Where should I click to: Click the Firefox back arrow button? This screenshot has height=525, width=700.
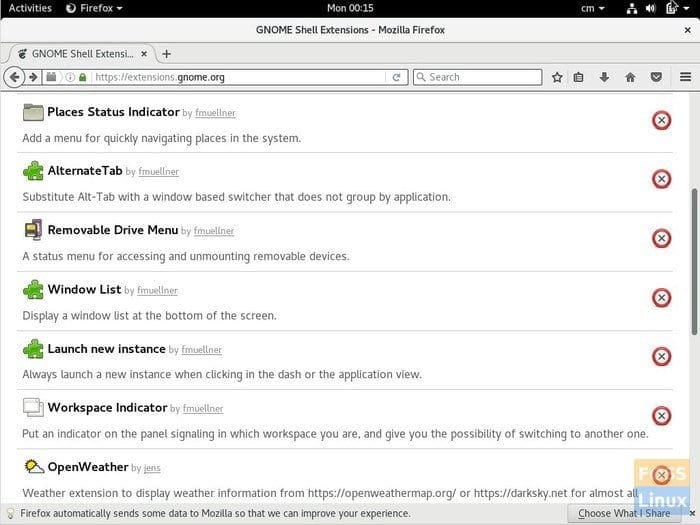coord(14,77)
